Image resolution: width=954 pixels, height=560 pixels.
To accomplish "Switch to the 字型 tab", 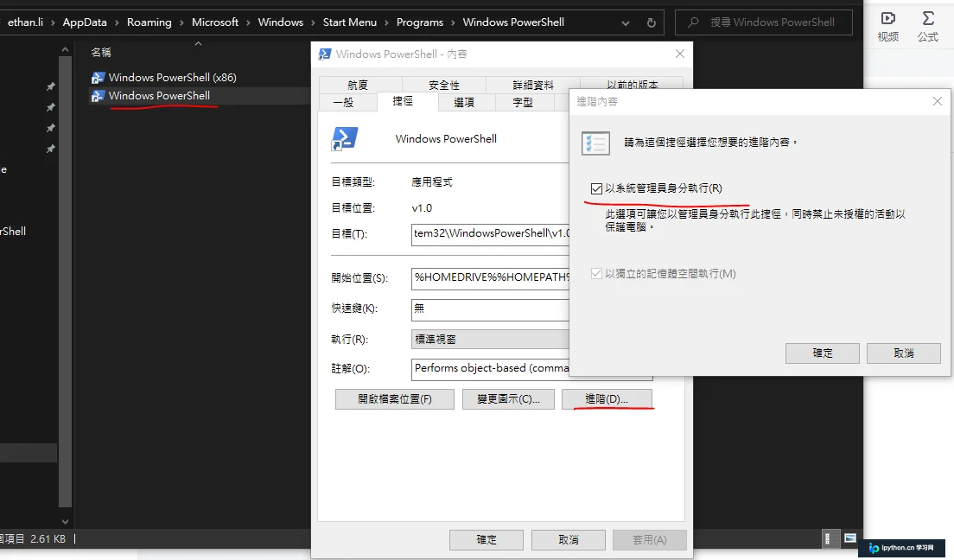I will (x=524, y=102).
